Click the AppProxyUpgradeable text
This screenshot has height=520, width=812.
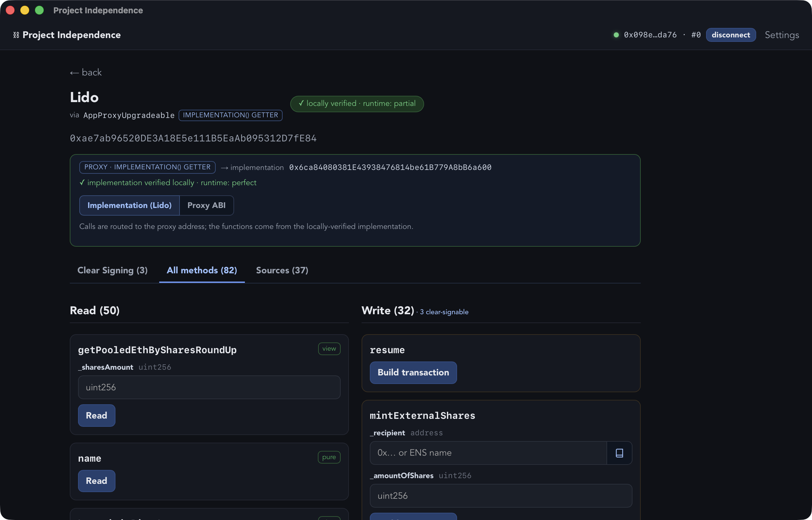pos(129,115)
